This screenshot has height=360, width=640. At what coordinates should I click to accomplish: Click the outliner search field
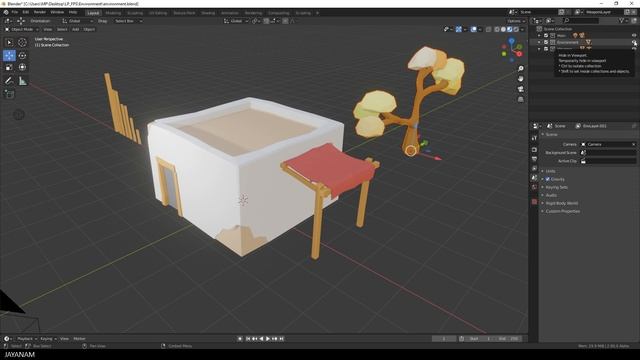coord(581,20)
